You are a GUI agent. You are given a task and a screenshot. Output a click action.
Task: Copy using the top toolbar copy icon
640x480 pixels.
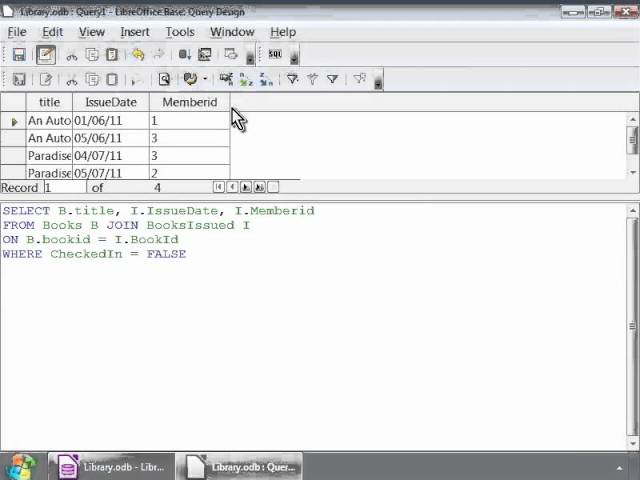point(92,55)
